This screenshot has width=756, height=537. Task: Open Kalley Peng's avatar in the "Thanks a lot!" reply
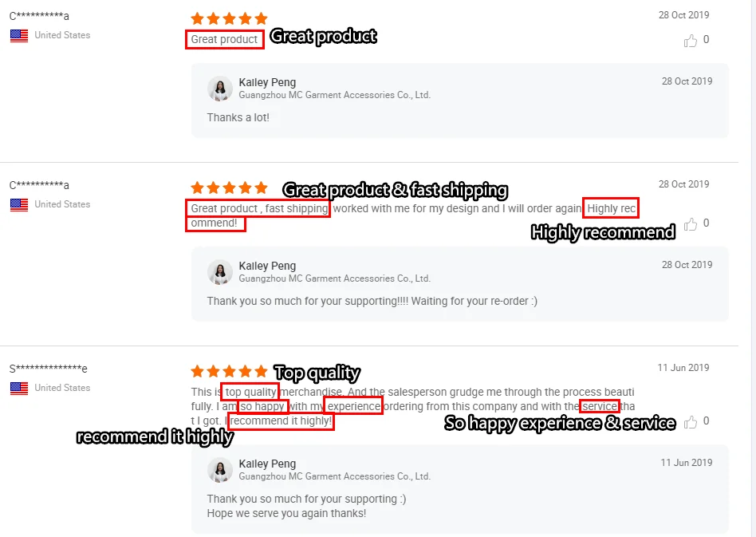point(220,89)
